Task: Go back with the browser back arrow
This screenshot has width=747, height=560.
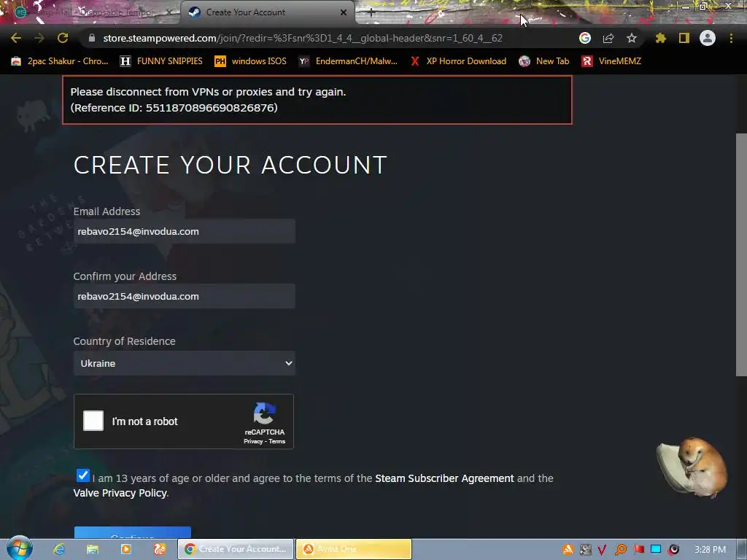Action: 16,38
